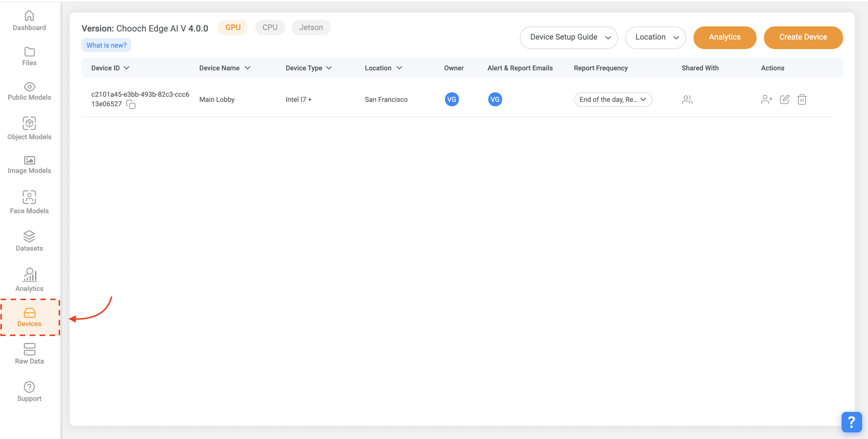Viewport: 868px width, 439px height.
Task: Open the blue help question mark
Action: coord(851,422)
